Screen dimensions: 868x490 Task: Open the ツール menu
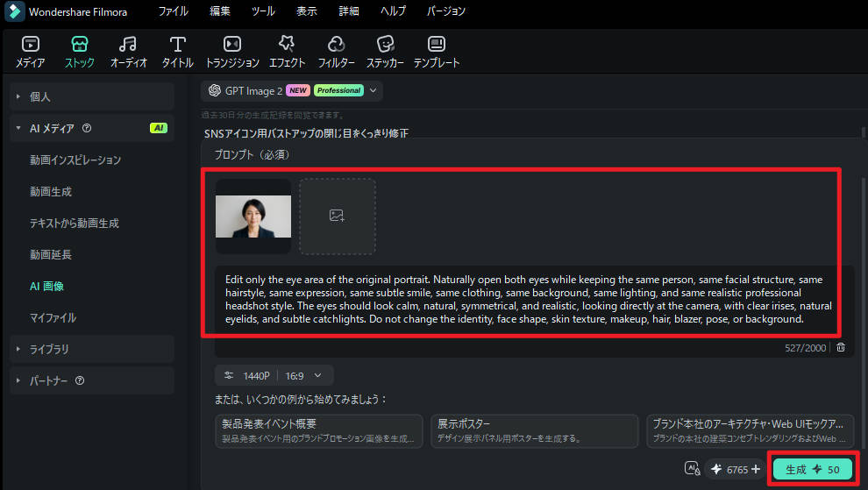tap(263, 11)
